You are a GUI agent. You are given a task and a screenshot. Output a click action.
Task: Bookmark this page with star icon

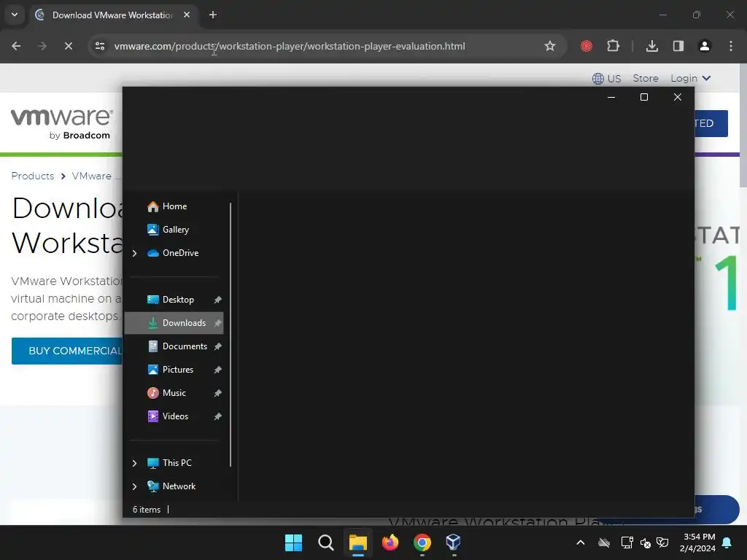[x=550, y=46]
